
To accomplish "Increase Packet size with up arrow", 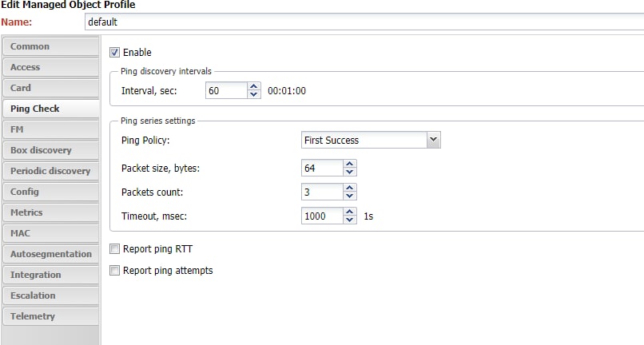I will [349, 164].
